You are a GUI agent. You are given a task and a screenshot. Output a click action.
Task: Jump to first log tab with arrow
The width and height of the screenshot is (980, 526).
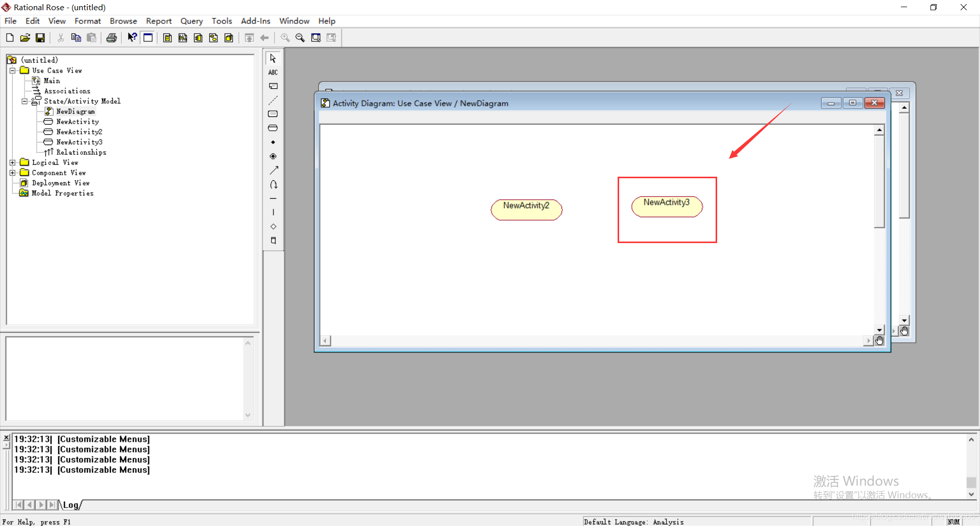point(18,505)
